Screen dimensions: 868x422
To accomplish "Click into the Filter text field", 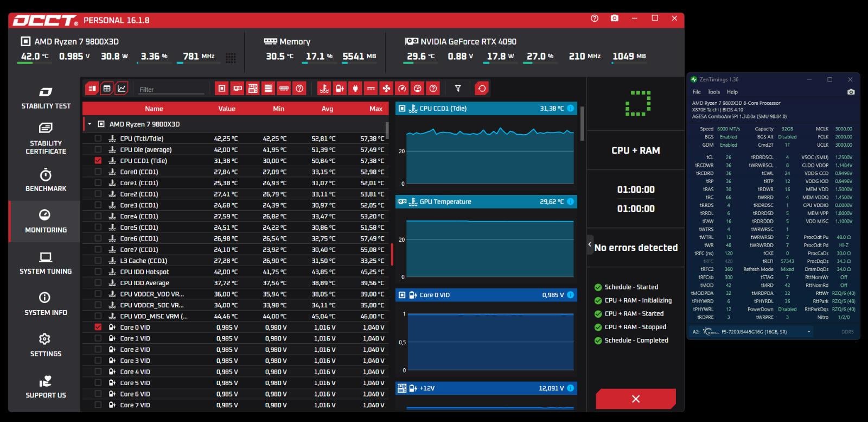I will pos(171,90).
